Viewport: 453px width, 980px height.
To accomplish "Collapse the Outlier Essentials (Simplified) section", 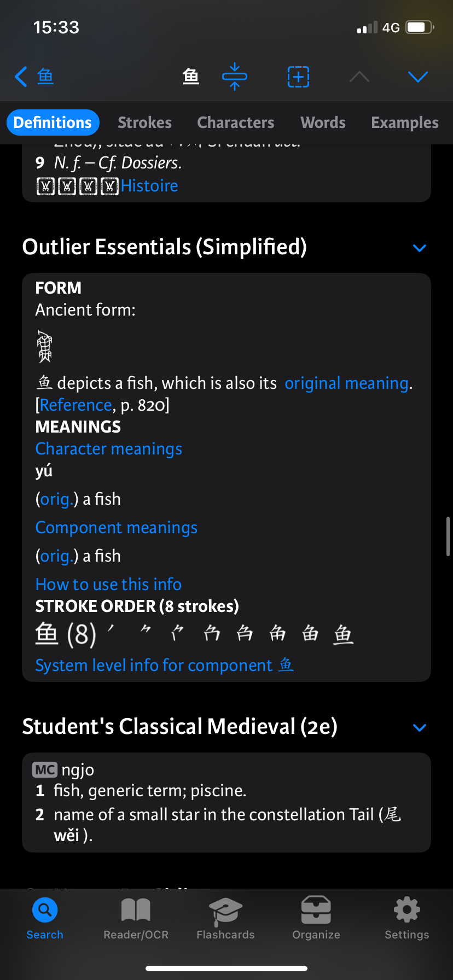I will tap(419, 248).
